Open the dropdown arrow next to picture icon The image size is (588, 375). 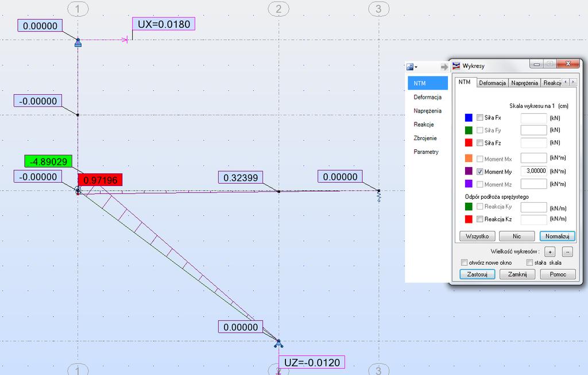tap(416, 68)
